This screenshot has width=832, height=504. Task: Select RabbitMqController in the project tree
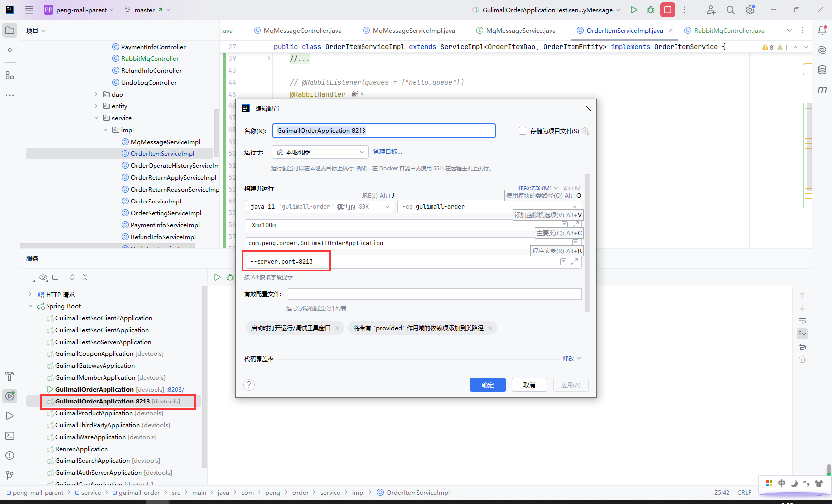tap(150, 58)
